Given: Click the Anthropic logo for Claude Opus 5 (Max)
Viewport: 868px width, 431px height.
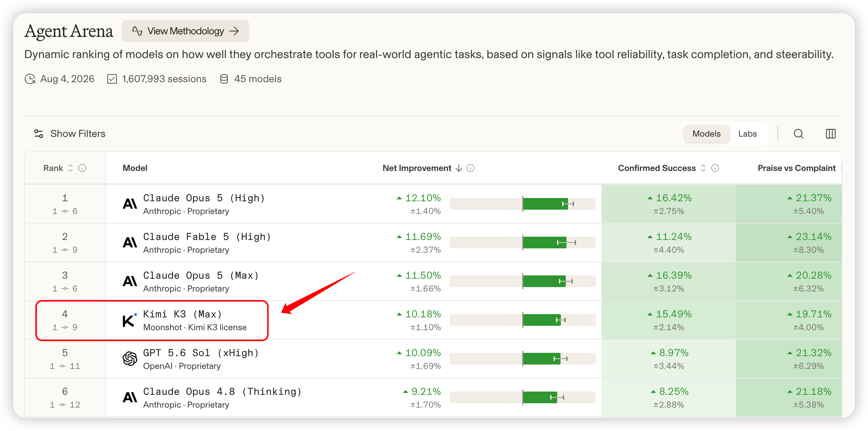Looking at the screenshot, I should (130, 281).
